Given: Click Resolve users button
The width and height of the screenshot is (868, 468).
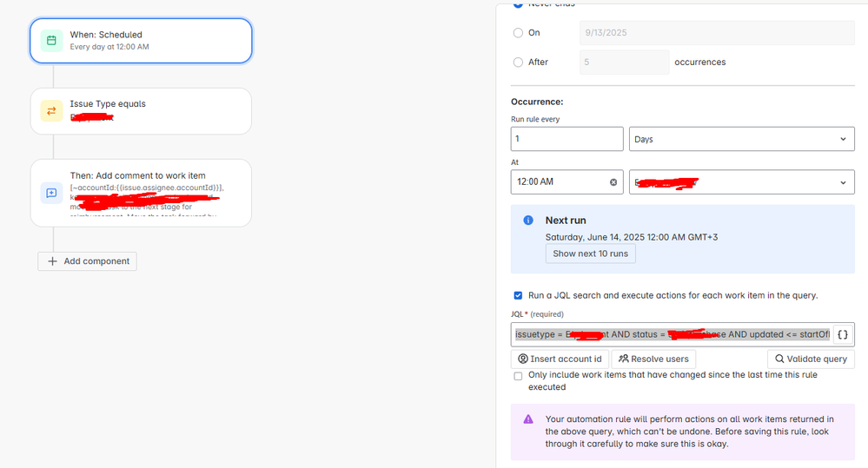Looking at the screenshot, I should pyautogui.click(x=653, y=359).
